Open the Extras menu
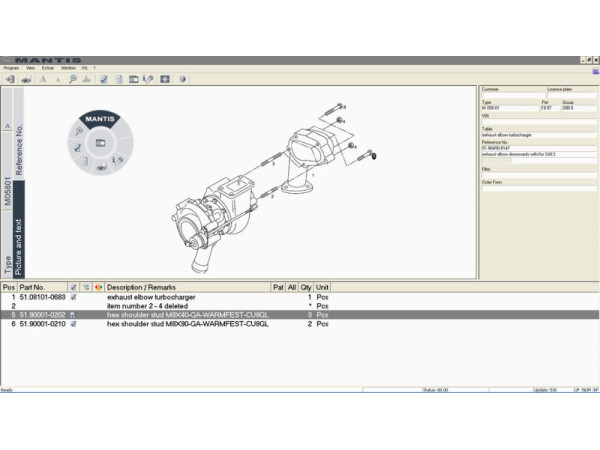The image size is (600, 450). (48, 67)
